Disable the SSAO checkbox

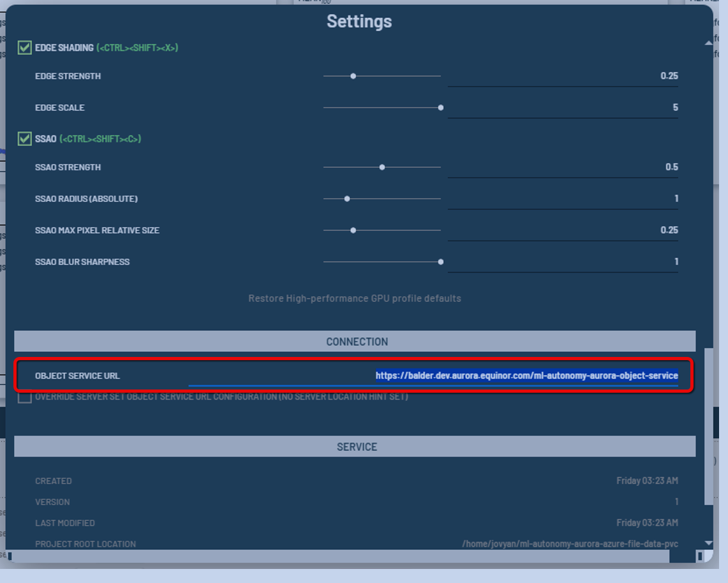[25, 139]
